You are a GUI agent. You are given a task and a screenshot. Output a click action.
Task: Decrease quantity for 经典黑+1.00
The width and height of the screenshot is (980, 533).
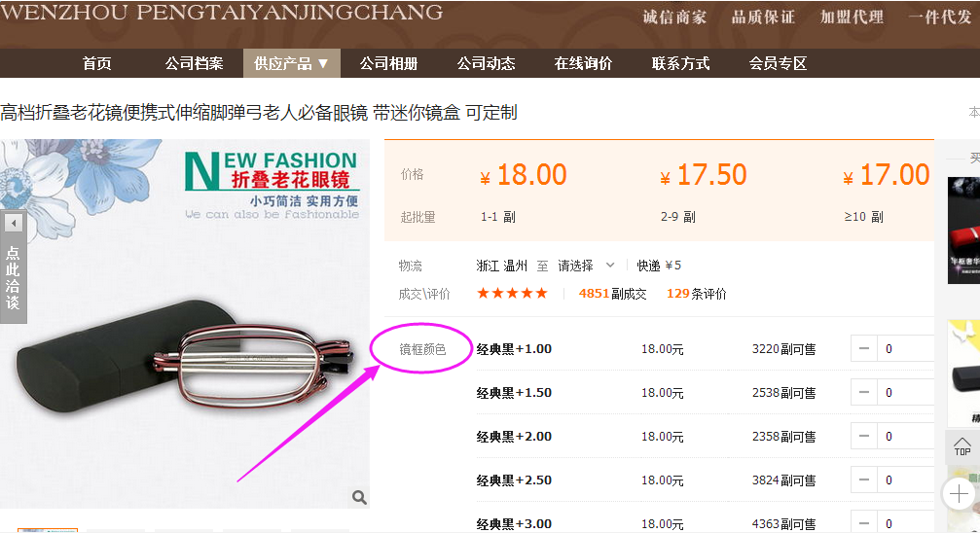pos(864,348)
